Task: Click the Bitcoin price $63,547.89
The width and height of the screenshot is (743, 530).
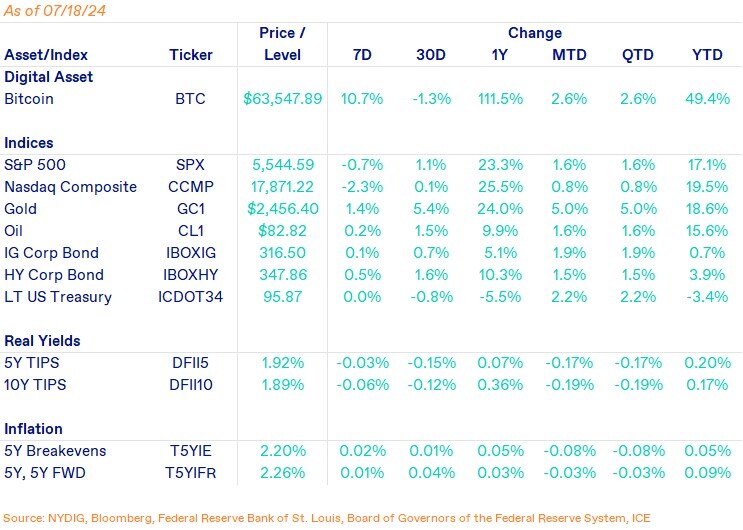Action: (x=282, y=99)
